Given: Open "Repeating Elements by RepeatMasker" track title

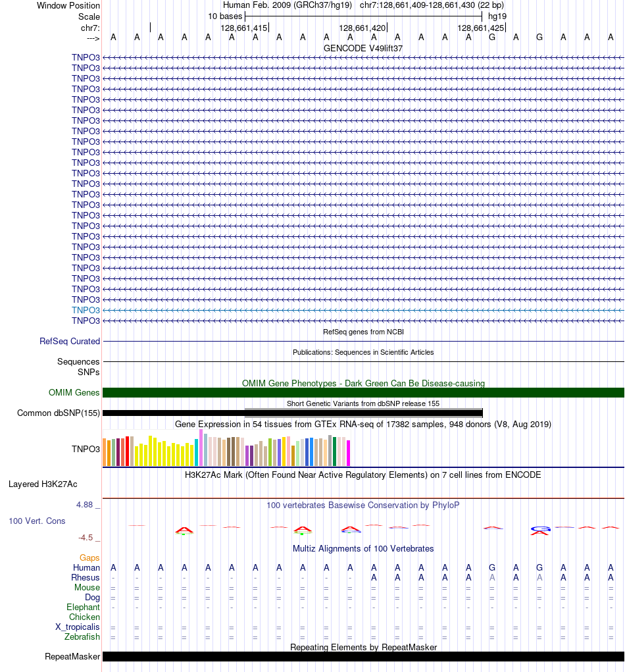Looking at the screenshot, I should (x=363, y=647).
